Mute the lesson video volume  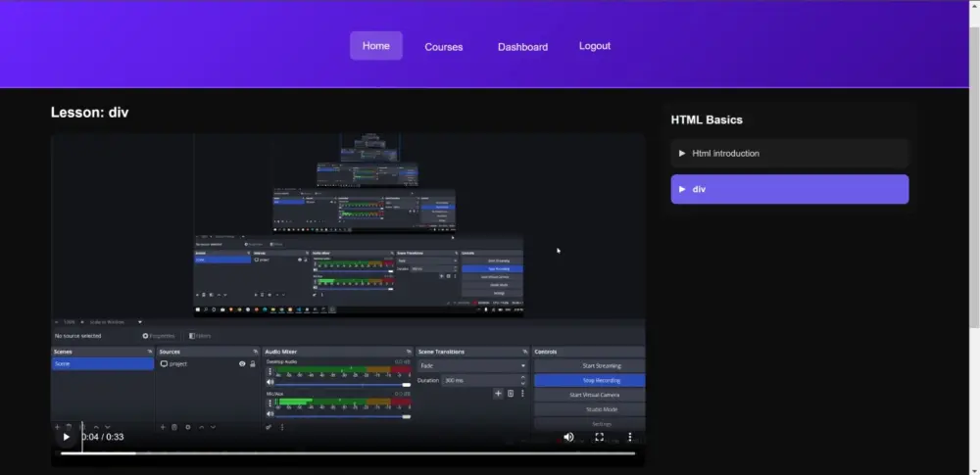coord(568,437)
